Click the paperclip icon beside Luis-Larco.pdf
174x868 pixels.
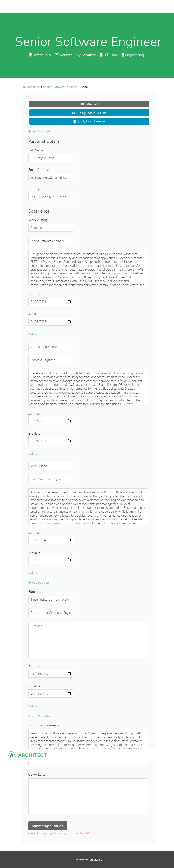tap(30, 131)
